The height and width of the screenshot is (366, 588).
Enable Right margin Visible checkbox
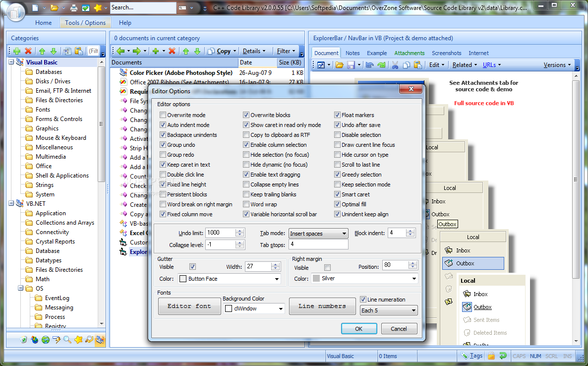(327, 267)
